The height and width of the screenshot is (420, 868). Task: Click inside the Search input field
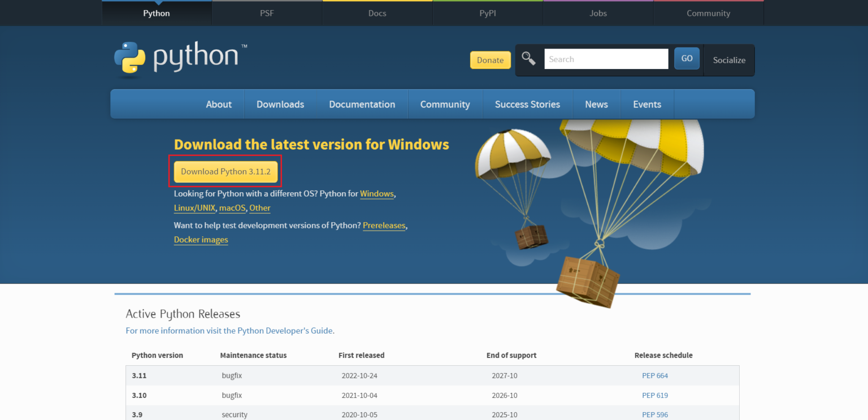pos(606,58)
